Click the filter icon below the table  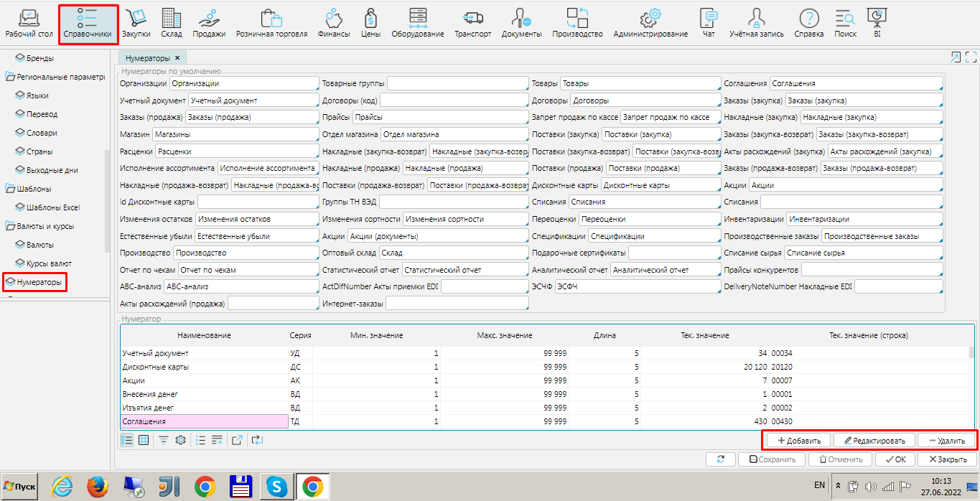point(164,440)
